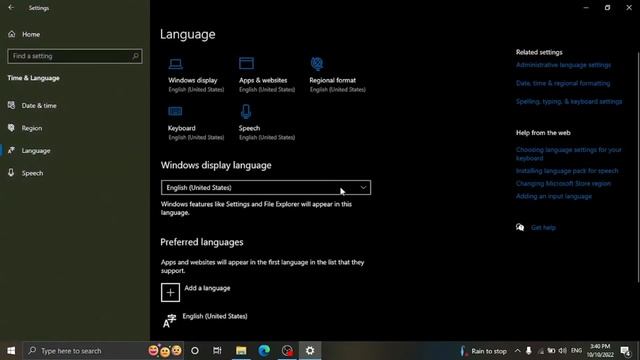Screen dimensions: 640x360
Task: Click the Apps & websites tile label
Action: click(x=263, y=80)
